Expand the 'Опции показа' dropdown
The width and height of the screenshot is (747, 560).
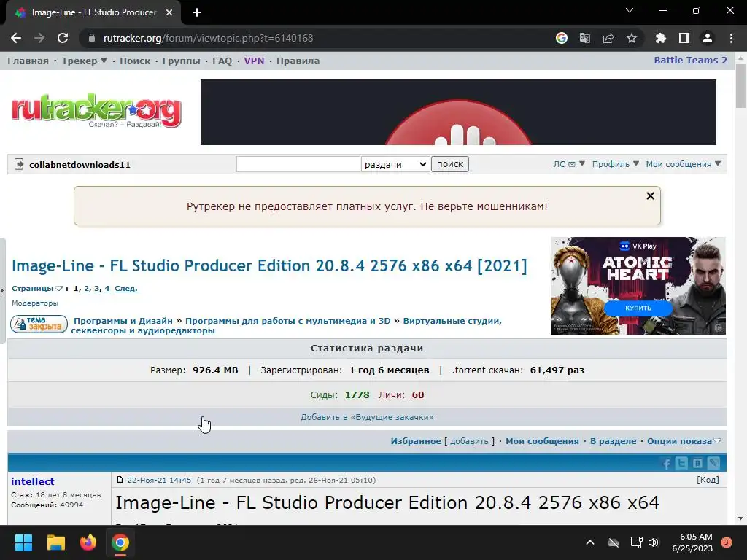(684, 441)
